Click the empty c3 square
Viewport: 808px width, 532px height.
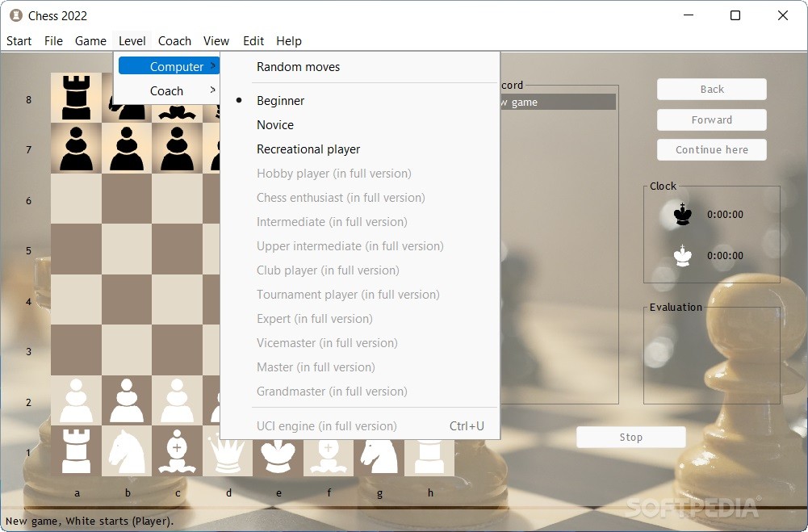[178, 350]
